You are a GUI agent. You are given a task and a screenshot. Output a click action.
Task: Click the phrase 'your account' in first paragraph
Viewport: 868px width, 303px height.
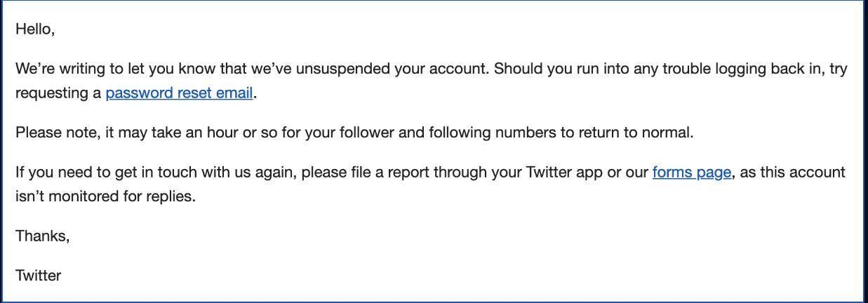tap(449, 69)
